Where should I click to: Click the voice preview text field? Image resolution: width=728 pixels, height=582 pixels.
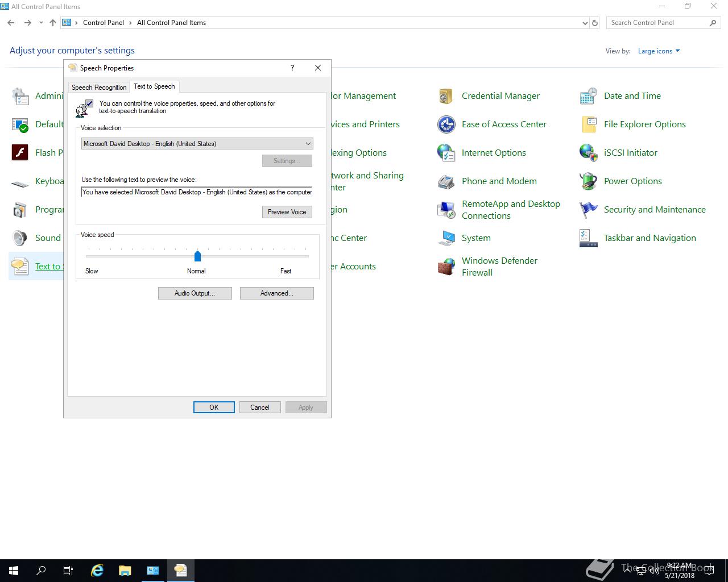pyautogui.click(x=197, y=192)
